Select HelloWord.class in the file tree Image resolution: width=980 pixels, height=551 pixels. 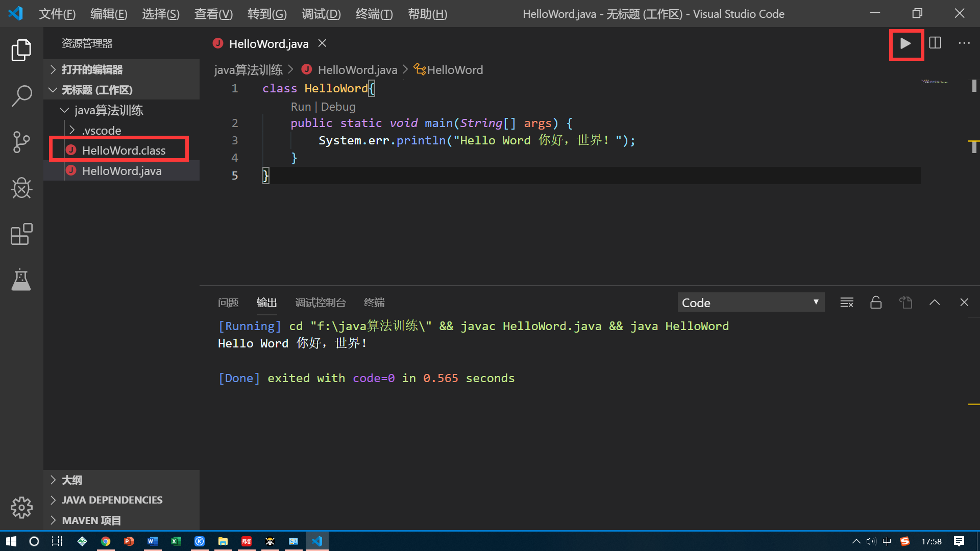point(124,151)
